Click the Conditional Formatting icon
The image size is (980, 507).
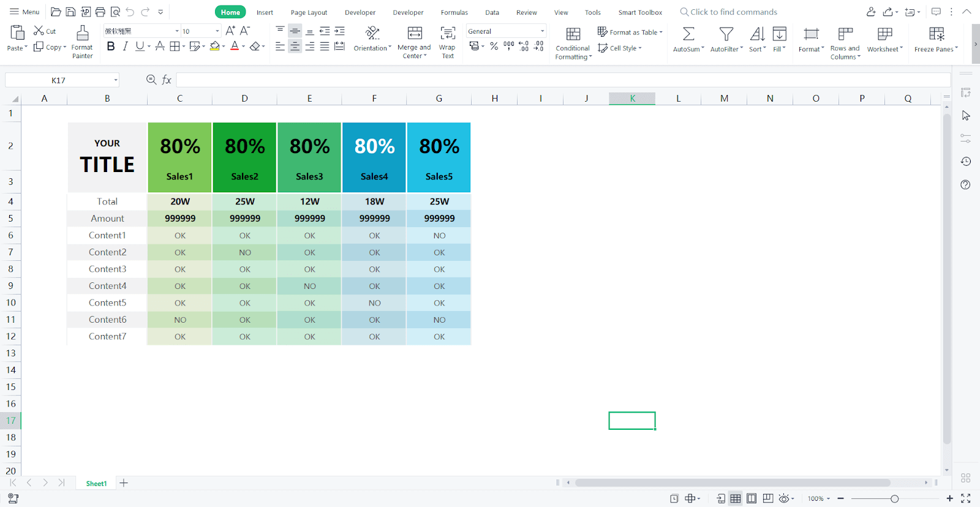(573, 34)
